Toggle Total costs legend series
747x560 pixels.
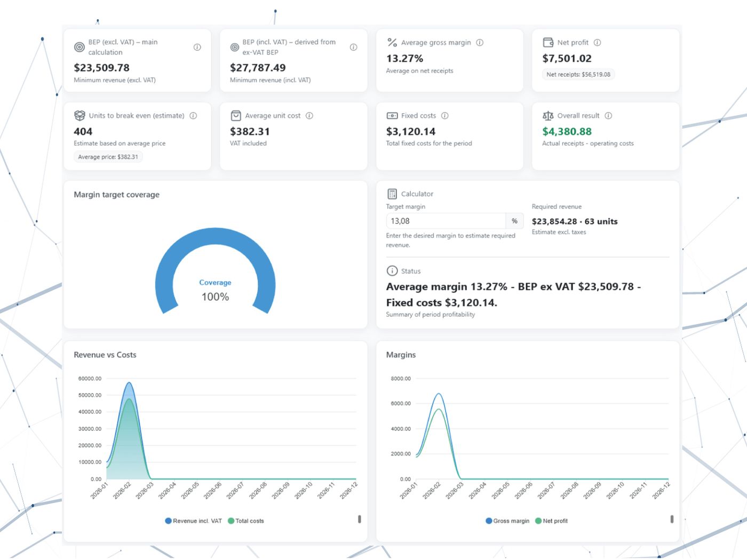click(246, 521)
